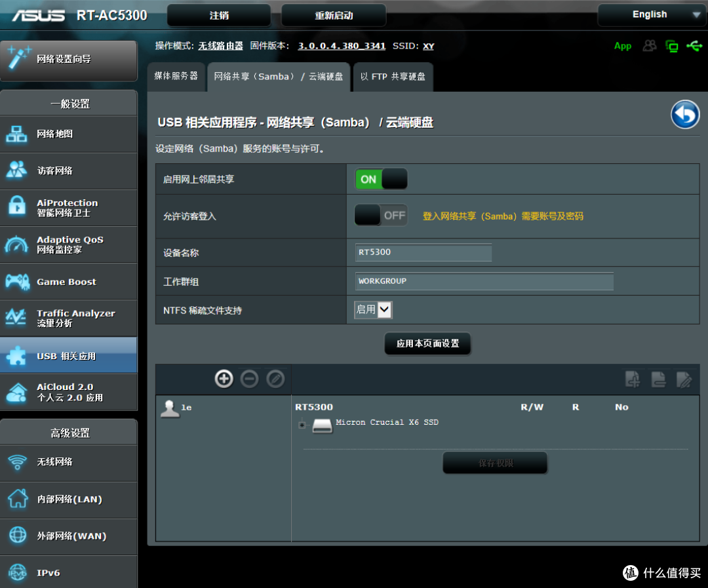The height and width of the screenshot is (588, 708).
Task: Open the English language dropdown
Action: [652, 14]
